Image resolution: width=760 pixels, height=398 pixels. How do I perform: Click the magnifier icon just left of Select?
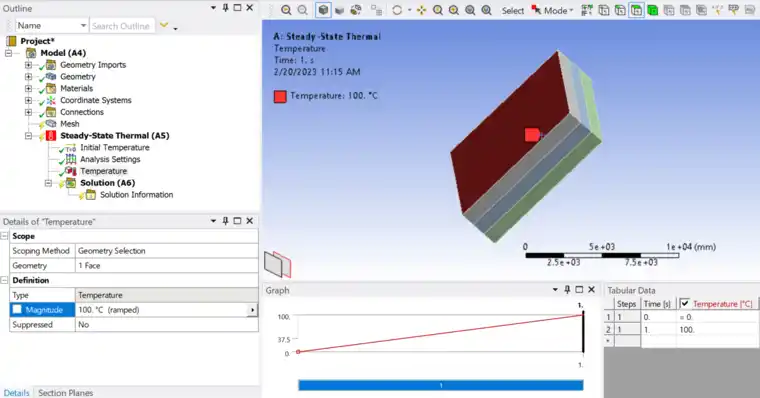(x=486, y=10)
